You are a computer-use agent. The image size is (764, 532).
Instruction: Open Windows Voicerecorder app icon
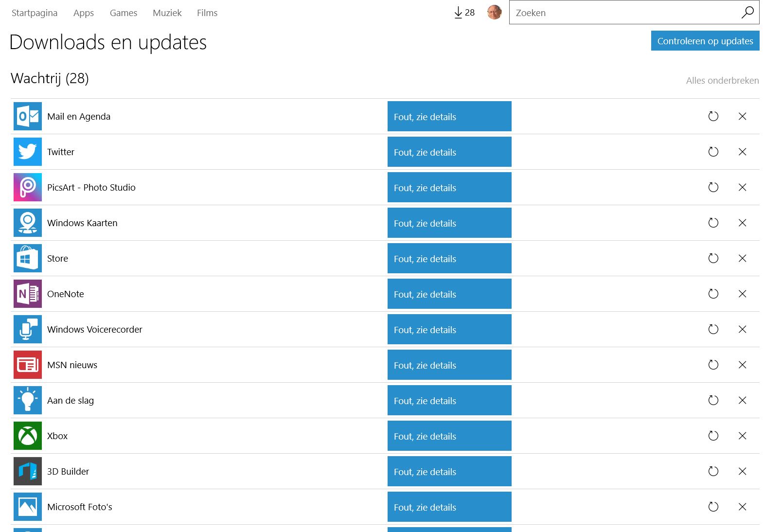(x=28, y=329)
